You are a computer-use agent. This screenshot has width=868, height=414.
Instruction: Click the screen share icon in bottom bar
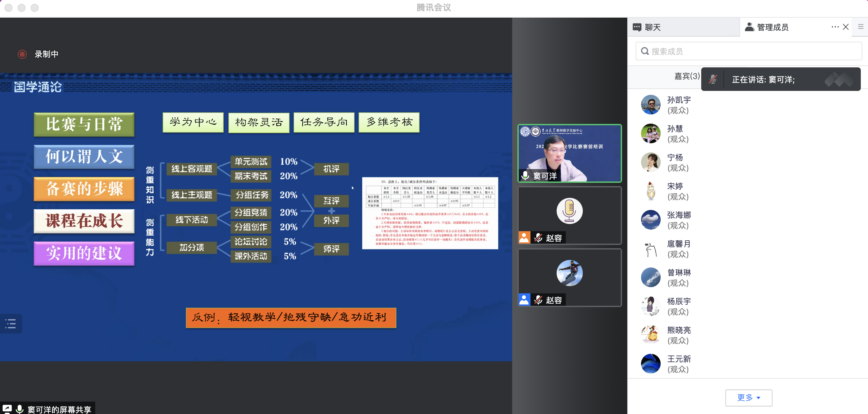tap(7, 409)
